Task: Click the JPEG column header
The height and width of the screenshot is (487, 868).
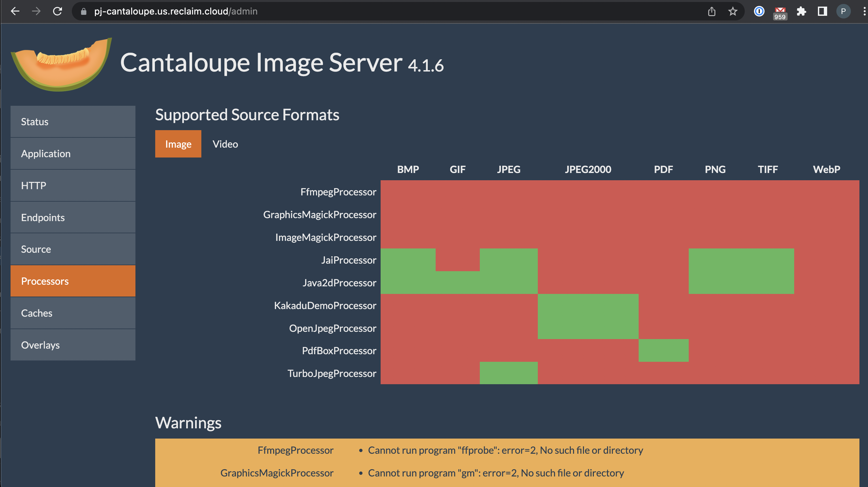Action: click(x=508, y=169)
